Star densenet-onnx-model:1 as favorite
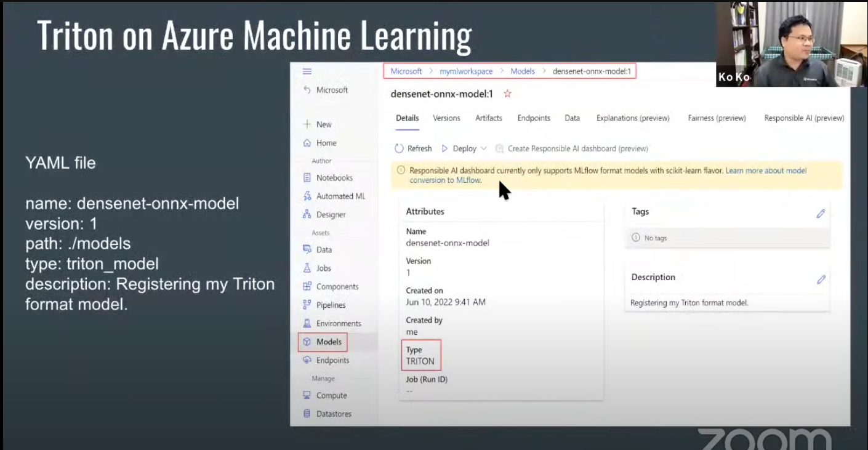868x450 pixels. click(508, 94)
